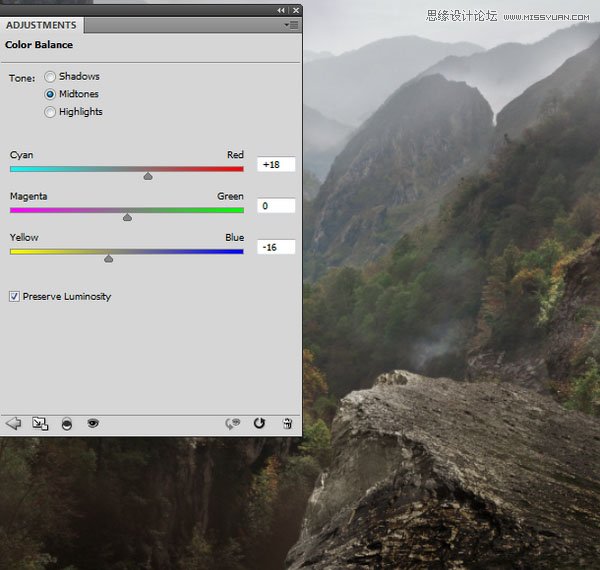The height and width of the screenshot is (570, 600).
Task: Click the Tone: label
Action: 22,78
